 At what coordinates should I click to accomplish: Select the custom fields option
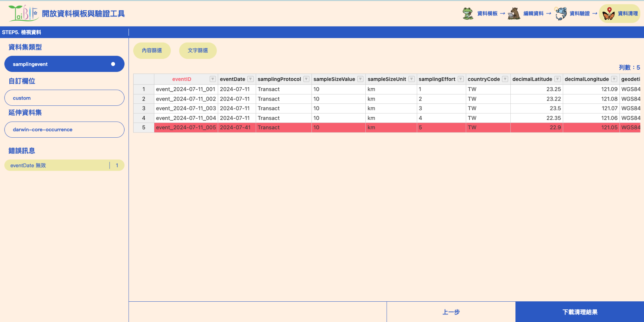(x=64, y=98)
